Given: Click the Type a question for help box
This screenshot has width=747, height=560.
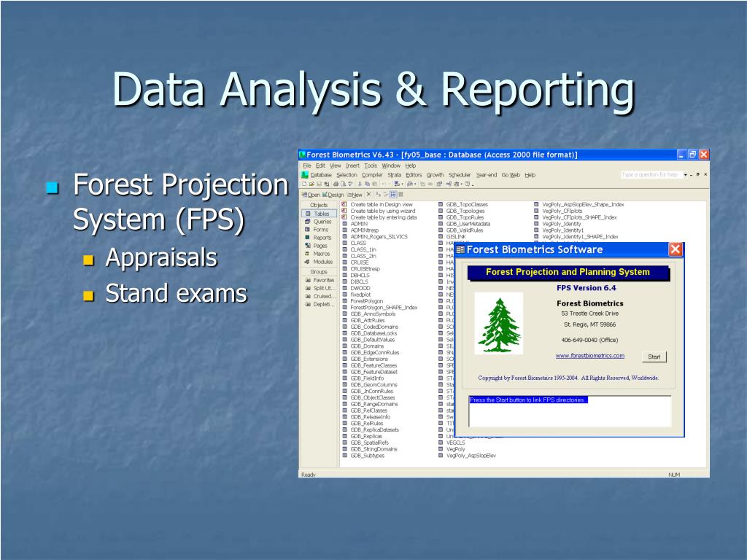Looking at the screenshot, I should point(651,175).
